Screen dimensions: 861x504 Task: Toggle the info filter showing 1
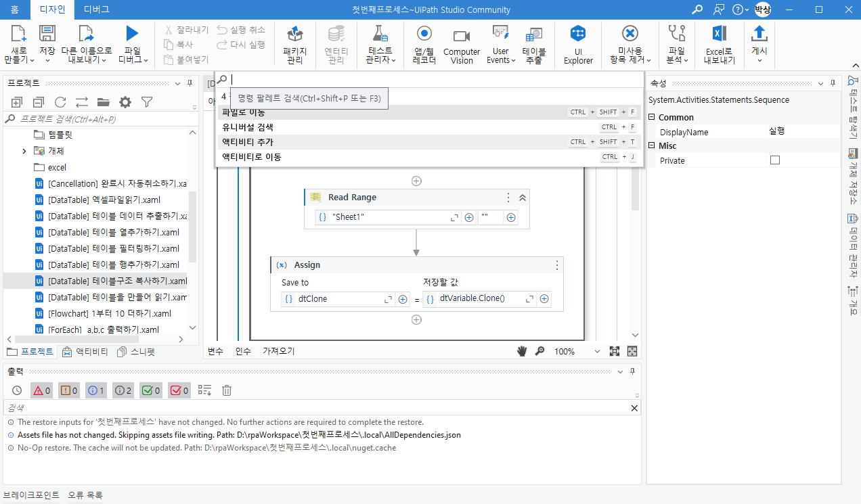point(96,390)
